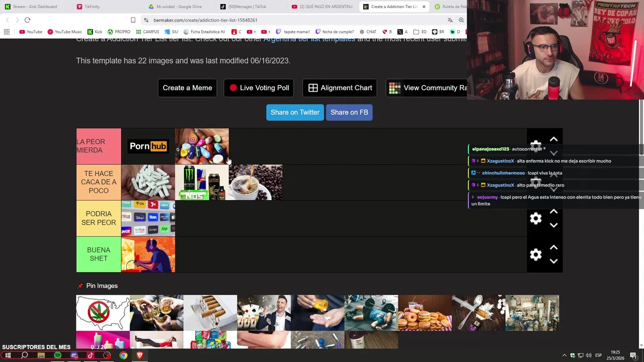Open settings gear for BUENA SHET row

(x=536, y=254)
